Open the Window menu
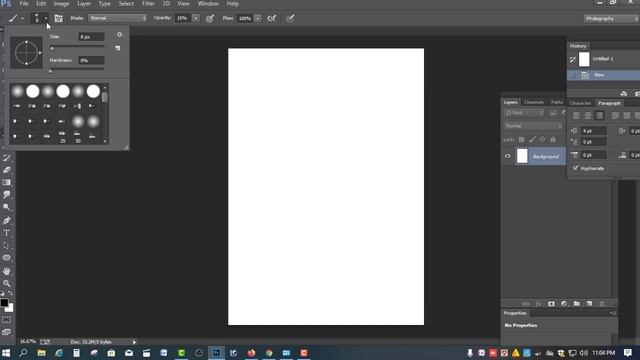 208,4
